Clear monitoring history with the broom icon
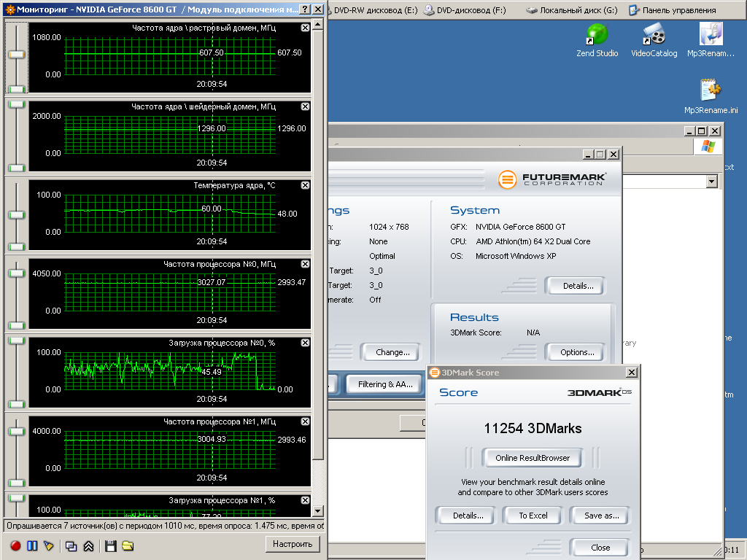The width and height of the screenshot is (747, 560). pos(49,545)
